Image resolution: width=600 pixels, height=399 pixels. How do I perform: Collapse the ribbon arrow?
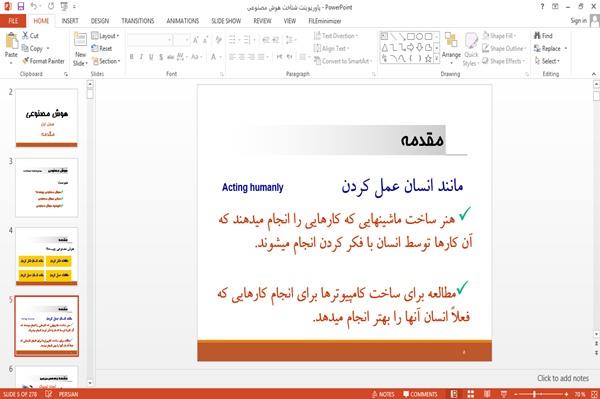pyautogui.click(x=594, y=74)
